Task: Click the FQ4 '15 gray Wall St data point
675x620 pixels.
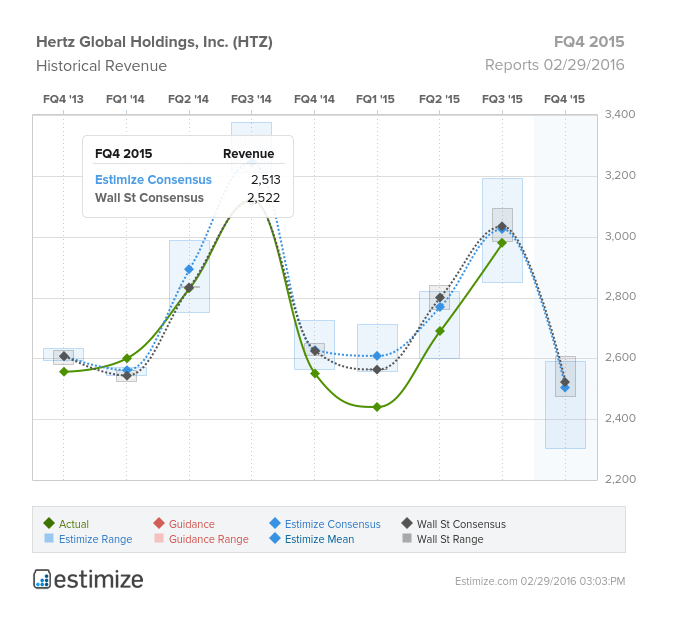Action: (565, 382)
